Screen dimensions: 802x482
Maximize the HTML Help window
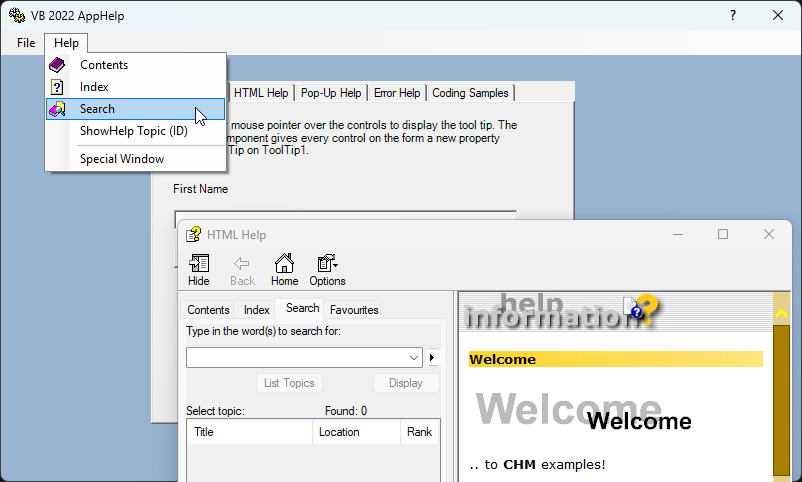click(723, 234)
